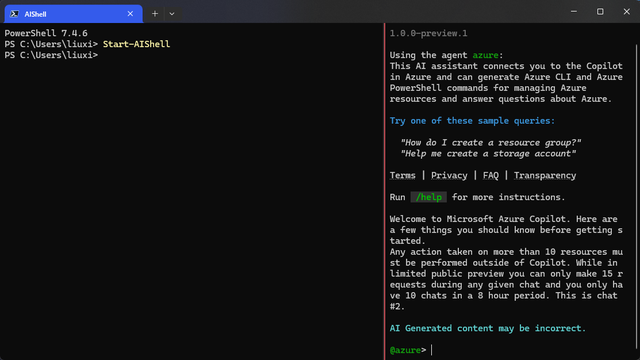Viewport: 640px width, 360px height.
Task: Close the terminal window
Action: 627,11
